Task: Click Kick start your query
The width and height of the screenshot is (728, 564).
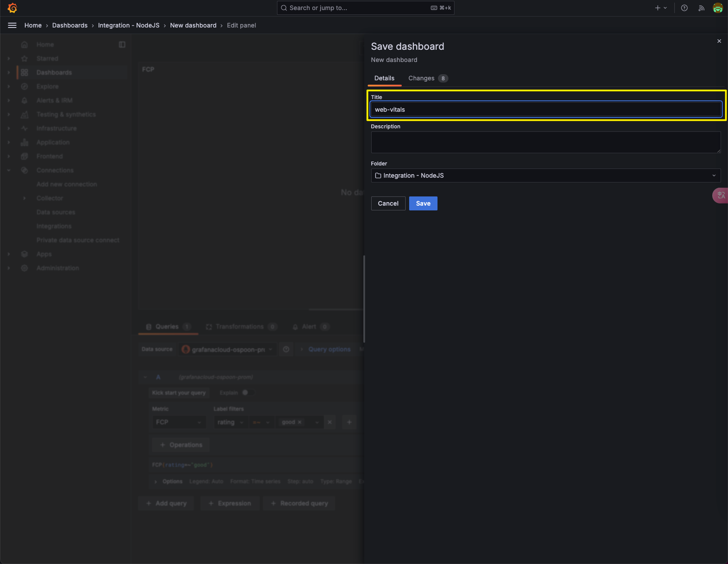Action: (179, 393)
